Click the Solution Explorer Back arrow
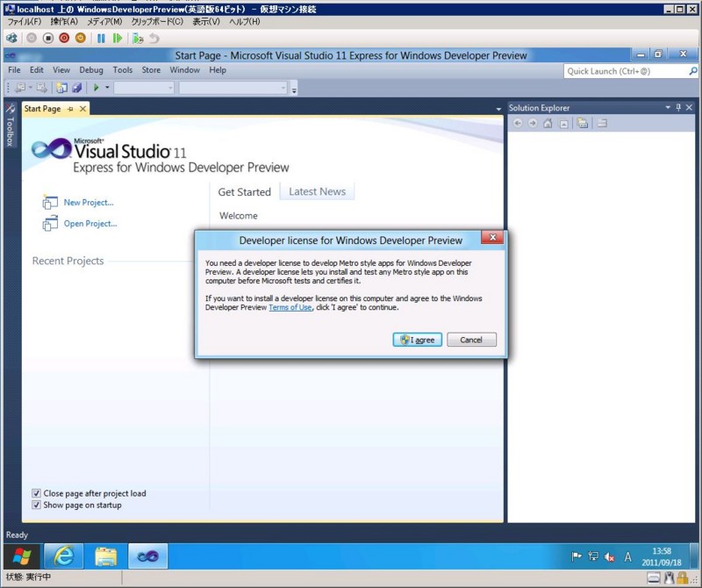 click(518, 123)
